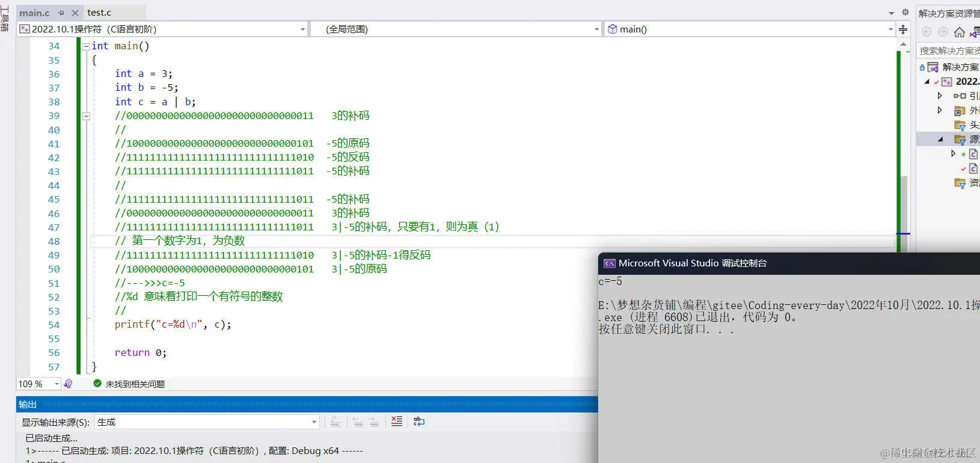Open the project scope dropdown 2022.10.1操作符
The image size is (980, 463).
click(162, 29)
